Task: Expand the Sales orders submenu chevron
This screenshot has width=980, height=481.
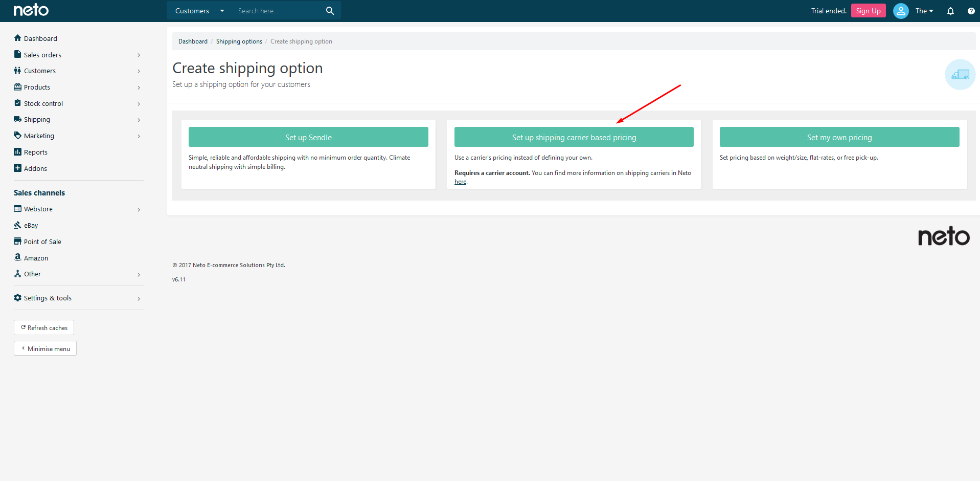Action: (139, 55)
